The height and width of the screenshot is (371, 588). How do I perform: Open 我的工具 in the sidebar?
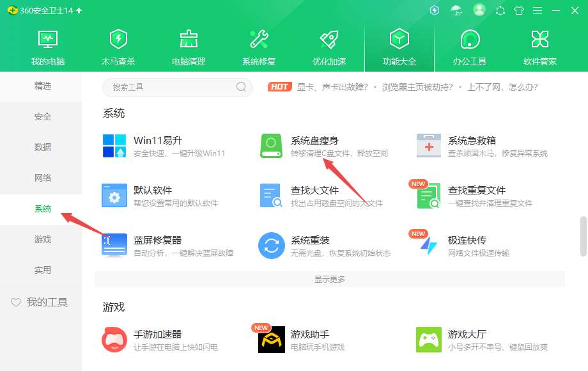(40, 303)
